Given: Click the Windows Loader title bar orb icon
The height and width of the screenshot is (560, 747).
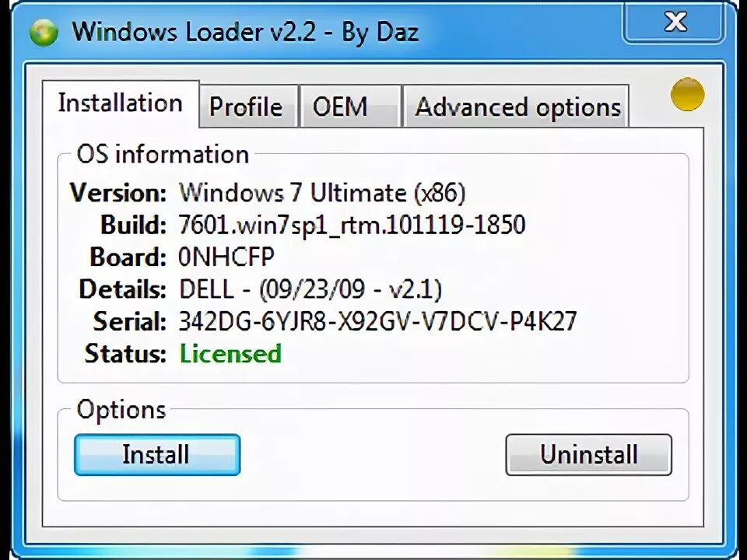Looking at the screenshot, I should point(44,33).
